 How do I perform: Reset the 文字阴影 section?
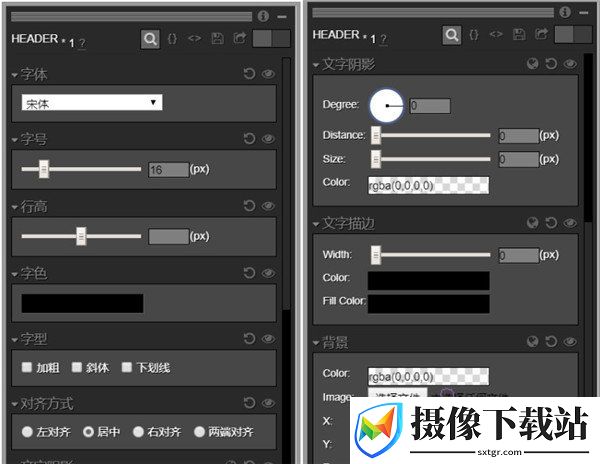coord(551,63)
